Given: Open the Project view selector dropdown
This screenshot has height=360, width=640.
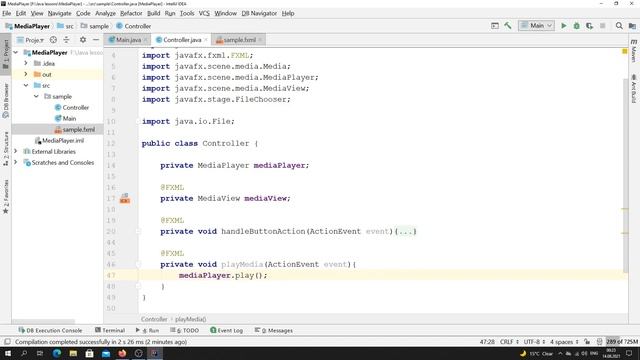Looking at the screenshot, I should (x=31, y=40).
